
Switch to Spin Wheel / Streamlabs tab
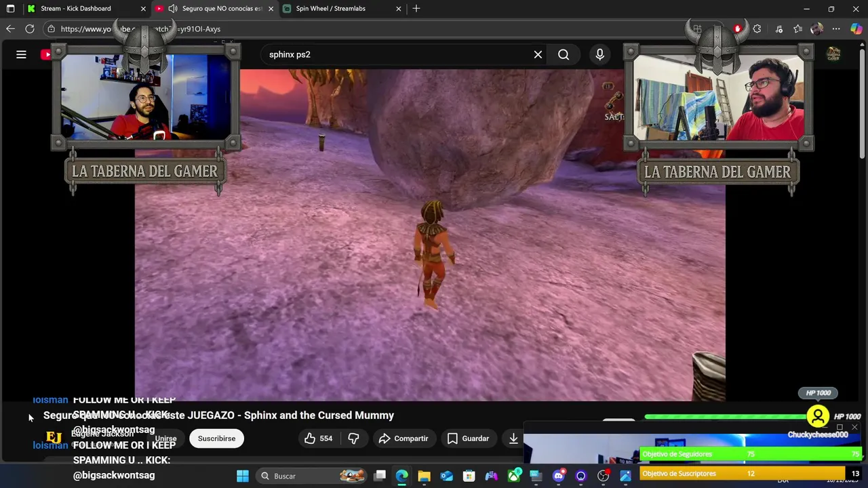(x=330, y=9)
